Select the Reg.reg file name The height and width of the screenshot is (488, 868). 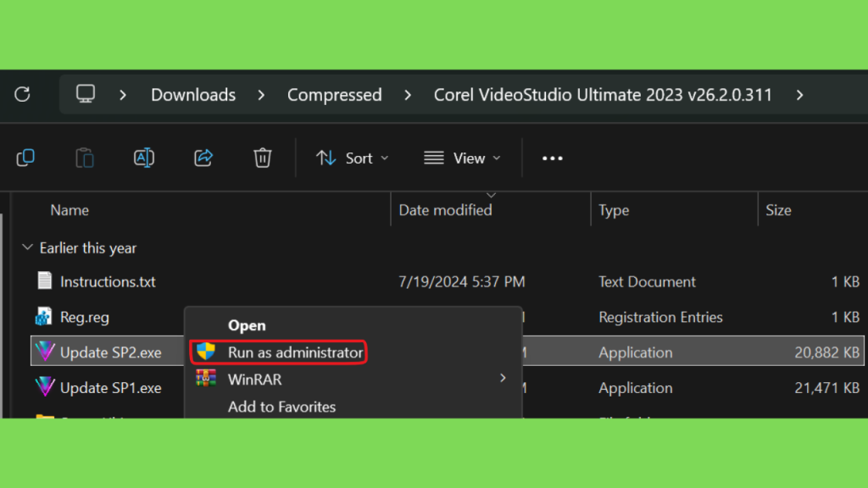[85, 317]
